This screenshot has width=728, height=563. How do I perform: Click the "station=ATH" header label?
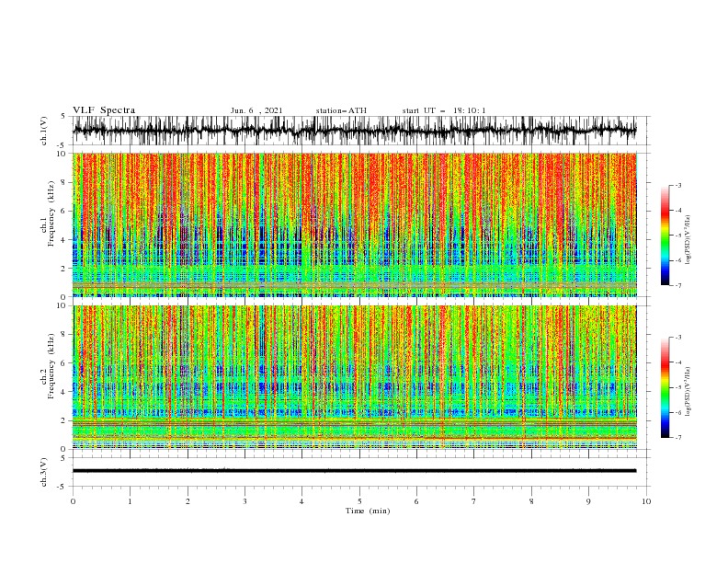(x=341, y=110)
